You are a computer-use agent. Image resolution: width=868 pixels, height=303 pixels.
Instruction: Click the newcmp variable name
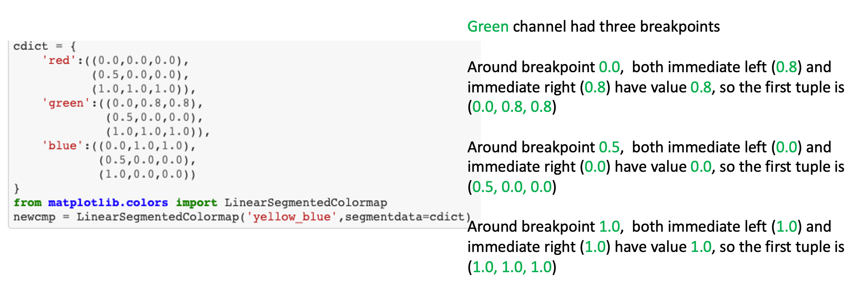[34, 217]
